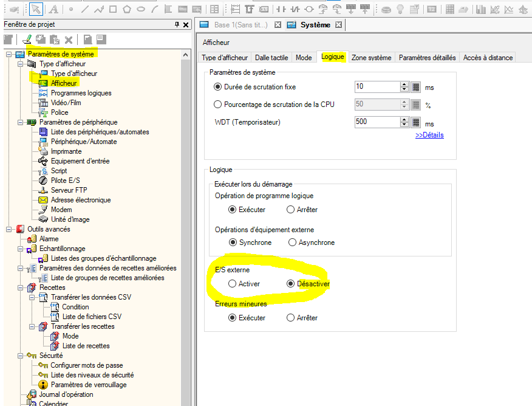Choose the rectangle drawing tool
Viewport: 532px width, 406px height.
point(113,9)
